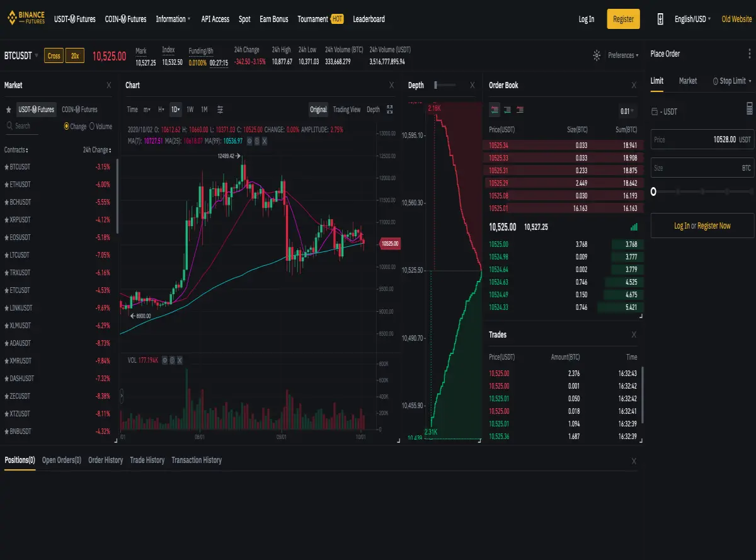This screenshot has height=560, width=756.
Task: Switch to Open Orders(0) tab
Action: pos(62,460)
